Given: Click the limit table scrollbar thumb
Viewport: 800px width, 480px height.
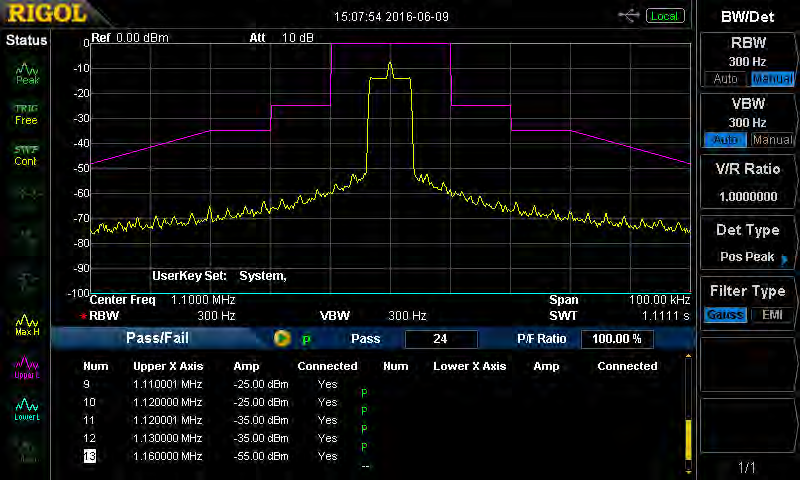Looking at the screenshot, I should (688, 439).
